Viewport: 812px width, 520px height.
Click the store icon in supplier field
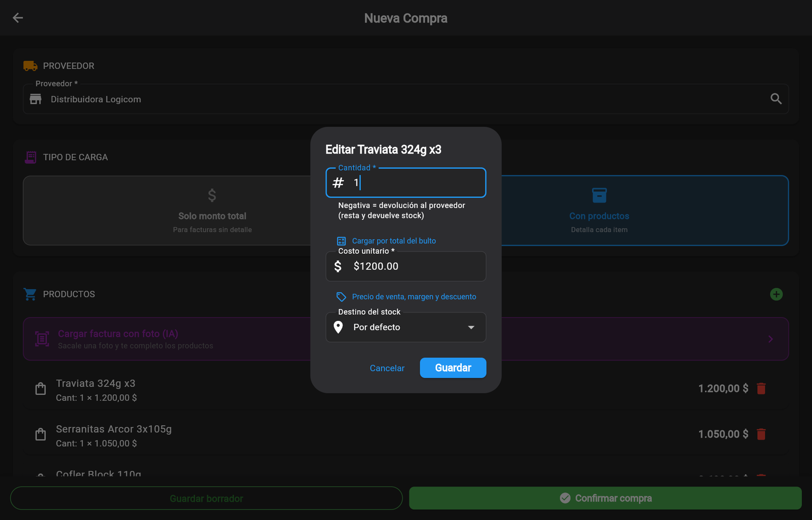(36, 99)
